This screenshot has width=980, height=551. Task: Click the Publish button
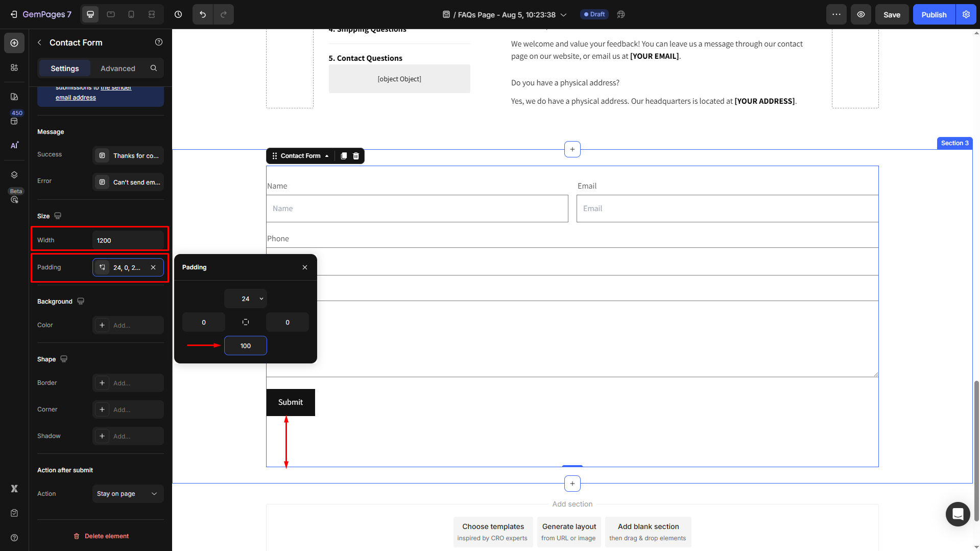(x=934, y=14)
